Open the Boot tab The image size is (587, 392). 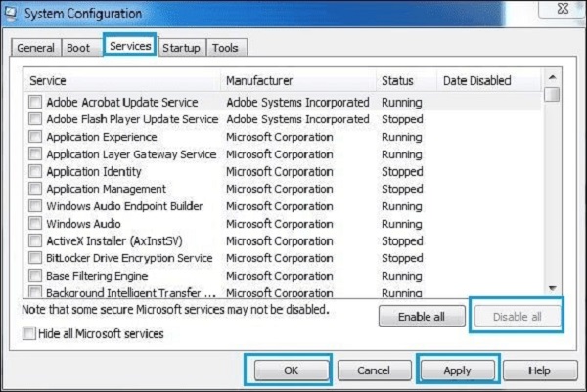77,47
